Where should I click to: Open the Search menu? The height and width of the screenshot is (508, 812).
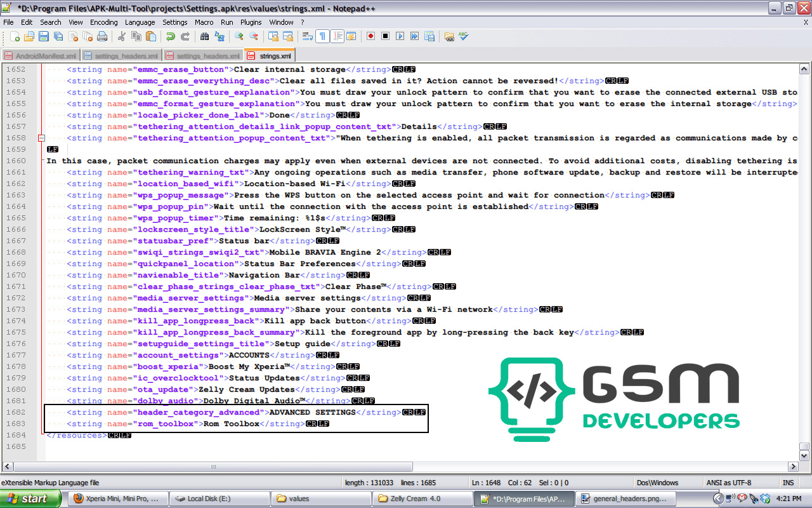pos(51,22)
